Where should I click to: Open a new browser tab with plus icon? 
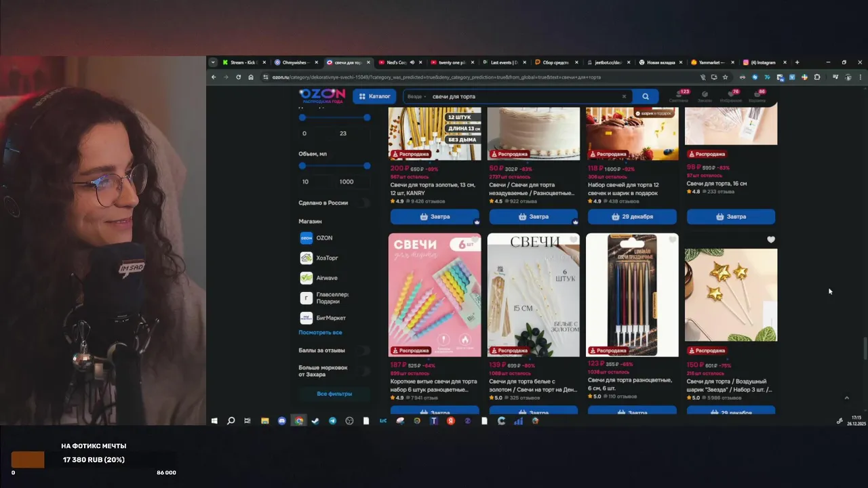pyautogui.click(x=797, y=62)
